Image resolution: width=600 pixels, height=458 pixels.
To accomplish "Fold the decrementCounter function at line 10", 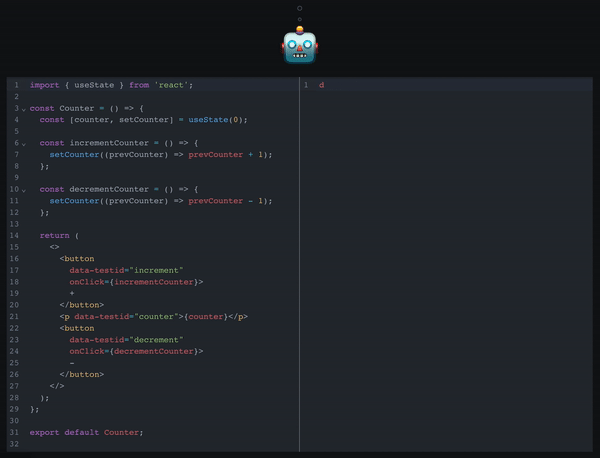I will [23, 189].
